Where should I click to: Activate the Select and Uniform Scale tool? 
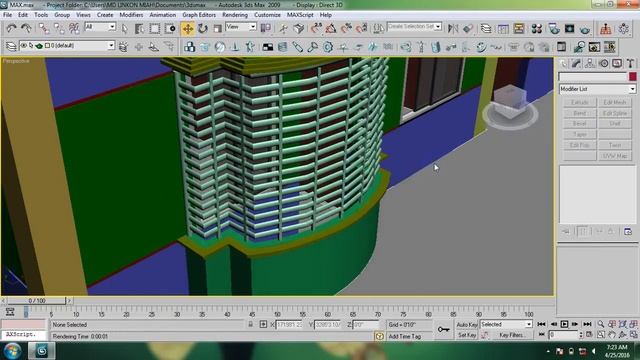coord(218,28)
